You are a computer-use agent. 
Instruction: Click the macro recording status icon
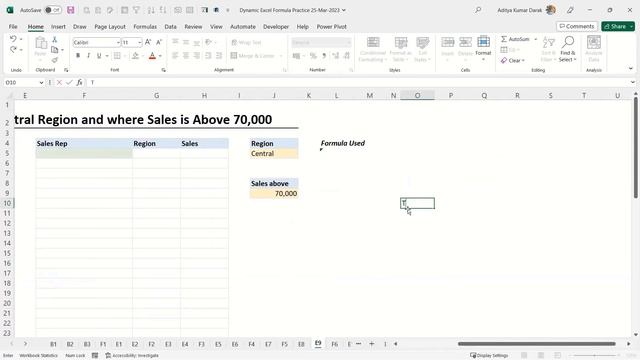tap(95, 356)
